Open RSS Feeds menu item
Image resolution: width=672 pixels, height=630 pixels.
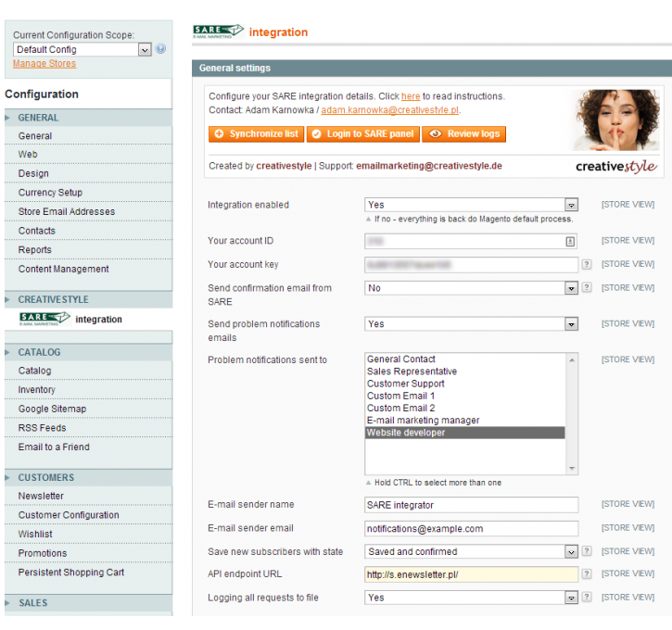pyautogui.click(x=89, y=428)
